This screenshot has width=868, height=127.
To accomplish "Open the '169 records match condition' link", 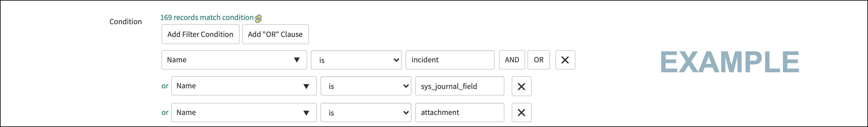I will click(207, 18).
